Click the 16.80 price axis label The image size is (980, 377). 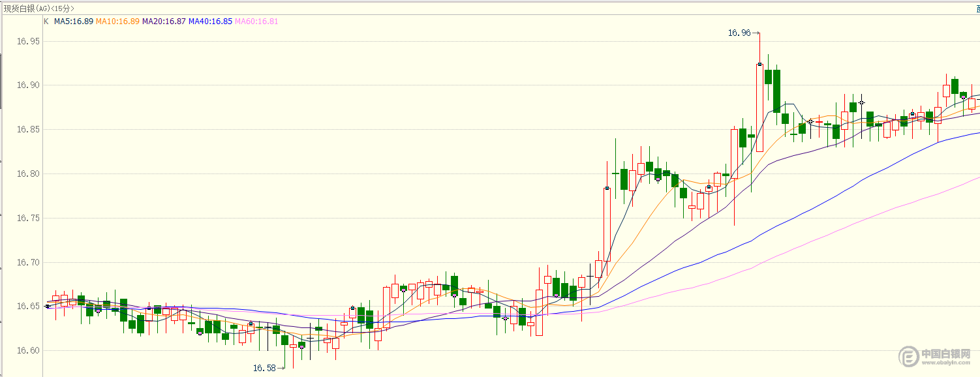28,174
